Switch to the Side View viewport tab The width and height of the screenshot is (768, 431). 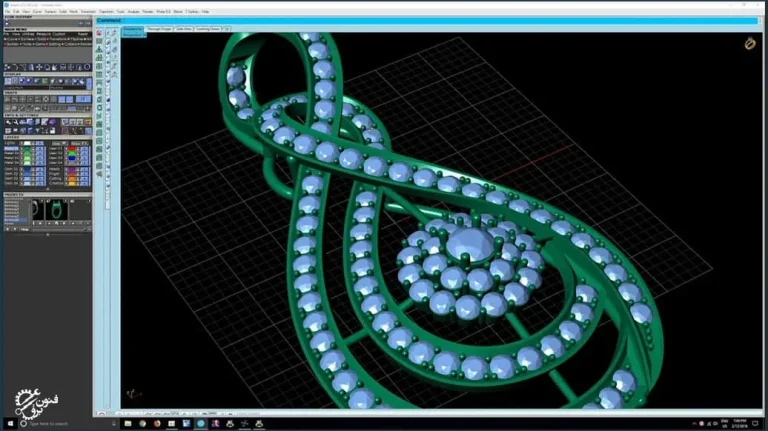point(184,29)
